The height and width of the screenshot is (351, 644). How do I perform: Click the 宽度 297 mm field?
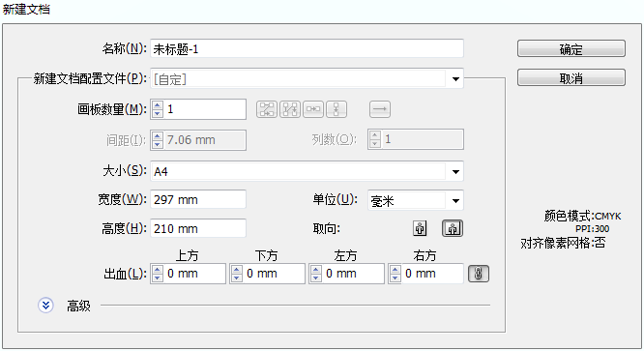(198, 199)
